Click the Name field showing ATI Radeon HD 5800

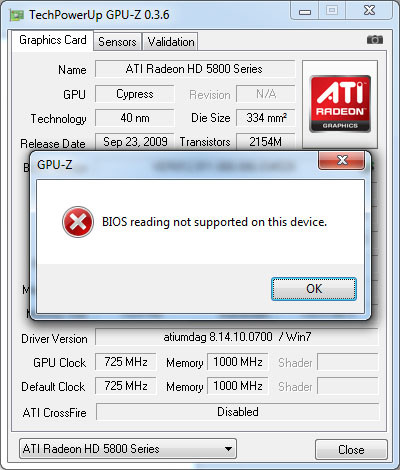point(195,69)
